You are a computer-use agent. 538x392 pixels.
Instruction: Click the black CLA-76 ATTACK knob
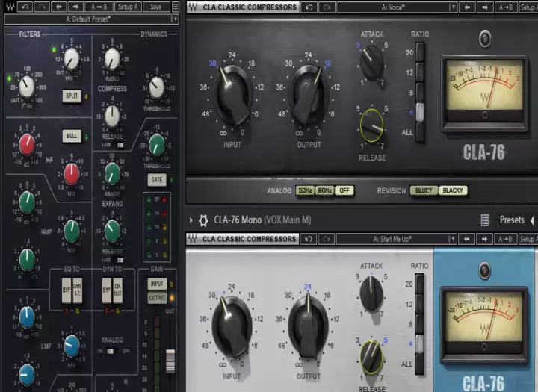point(371,62)
